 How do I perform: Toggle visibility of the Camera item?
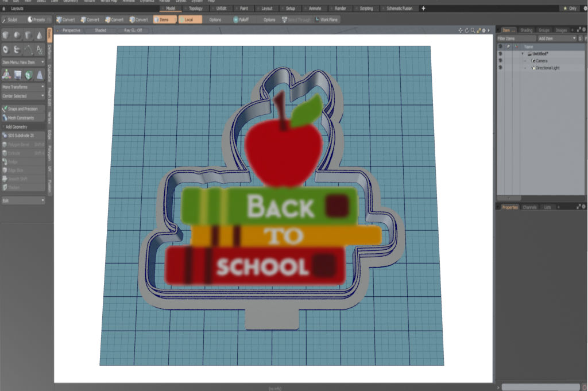pos(500,61)
